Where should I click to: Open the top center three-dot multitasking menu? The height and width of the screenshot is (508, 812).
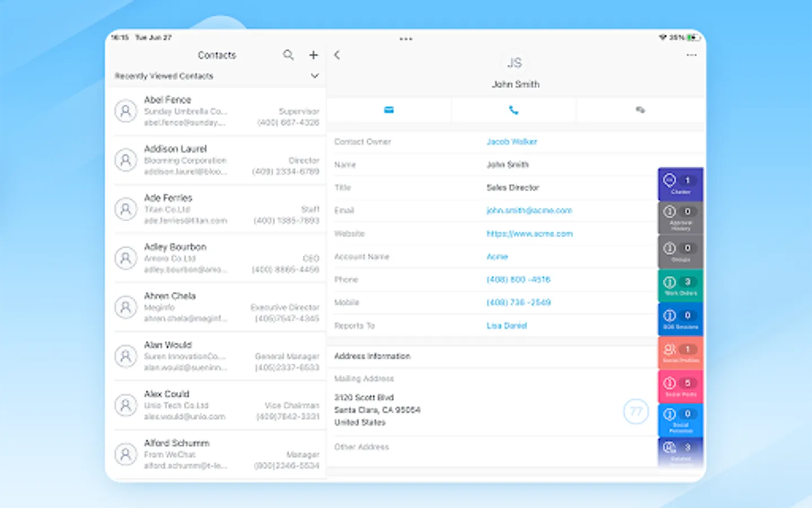tap(406, 39)
